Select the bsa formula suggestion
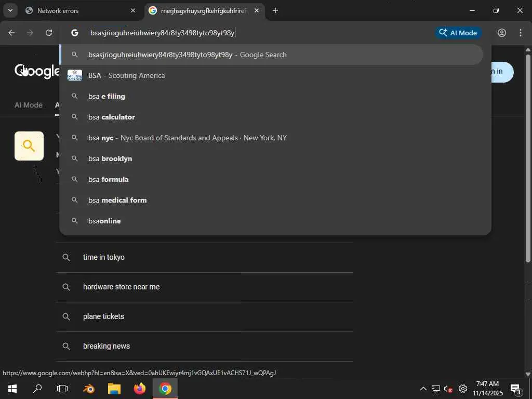This screenshot has height=399, width=532. tap(271, 179)
